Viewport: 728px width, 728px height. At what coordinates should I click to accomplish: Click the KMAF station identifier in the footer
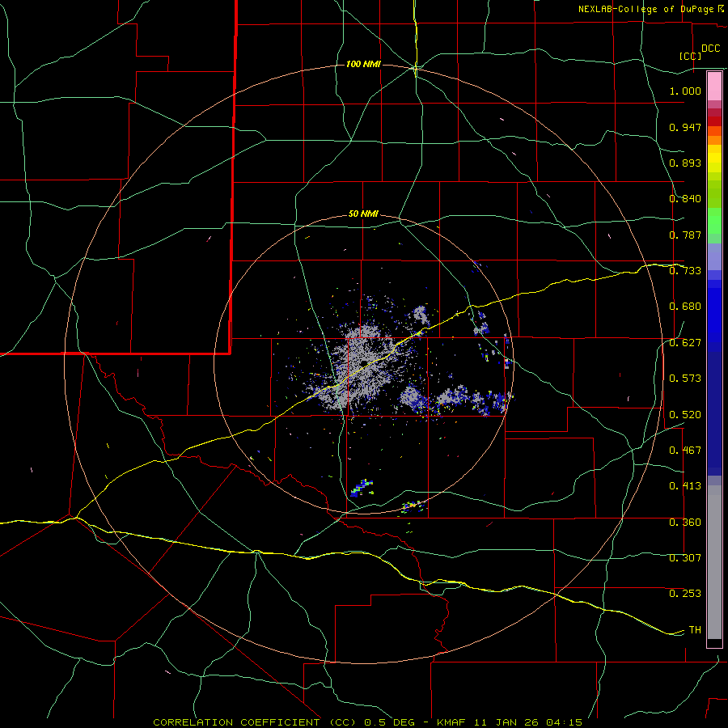453,722
